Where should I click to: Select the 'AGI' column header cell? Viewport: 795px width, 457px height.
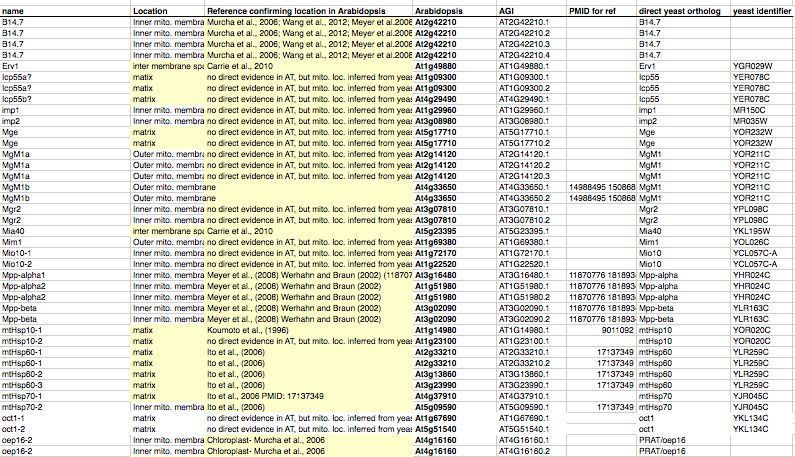506,8
